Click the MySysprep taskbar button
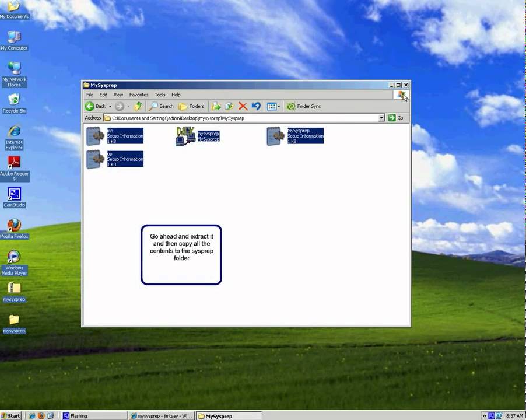This screenshot has height=420, width=526. coord(229,416)
